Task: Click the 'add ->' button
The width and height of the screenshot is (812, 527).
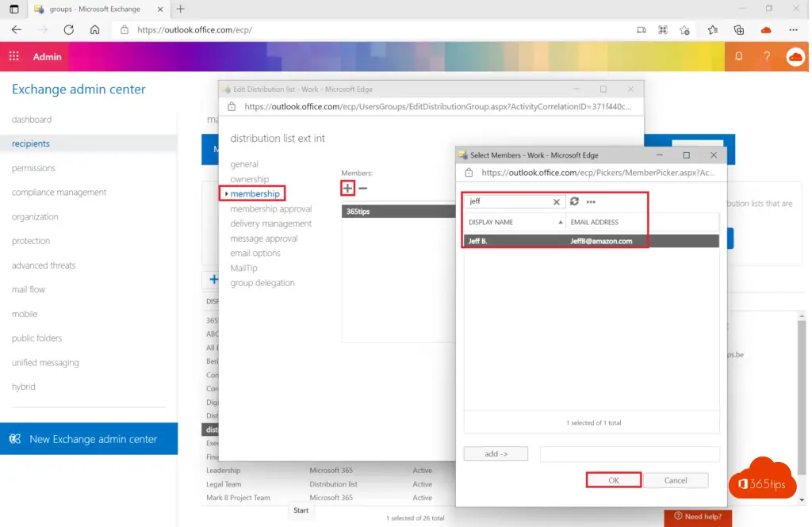Action: pyautogui.click(x=495, y=454)
